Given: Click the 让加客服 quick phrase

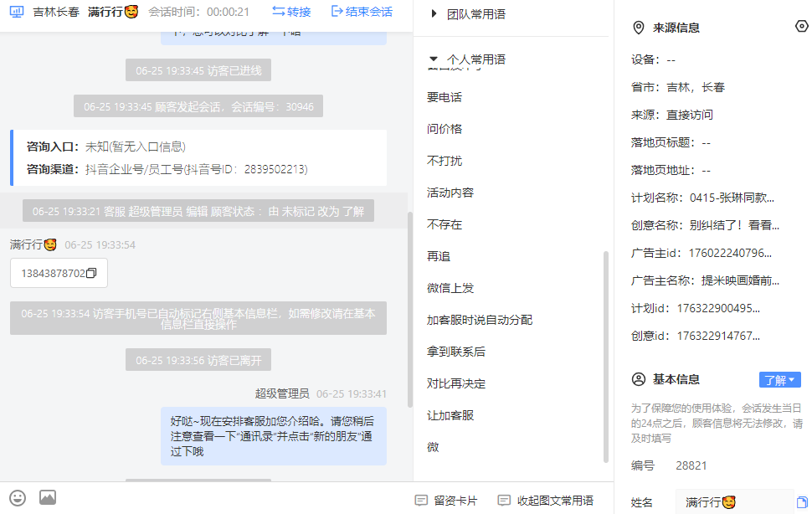Looking at the screenshot, I should (450, 416).
